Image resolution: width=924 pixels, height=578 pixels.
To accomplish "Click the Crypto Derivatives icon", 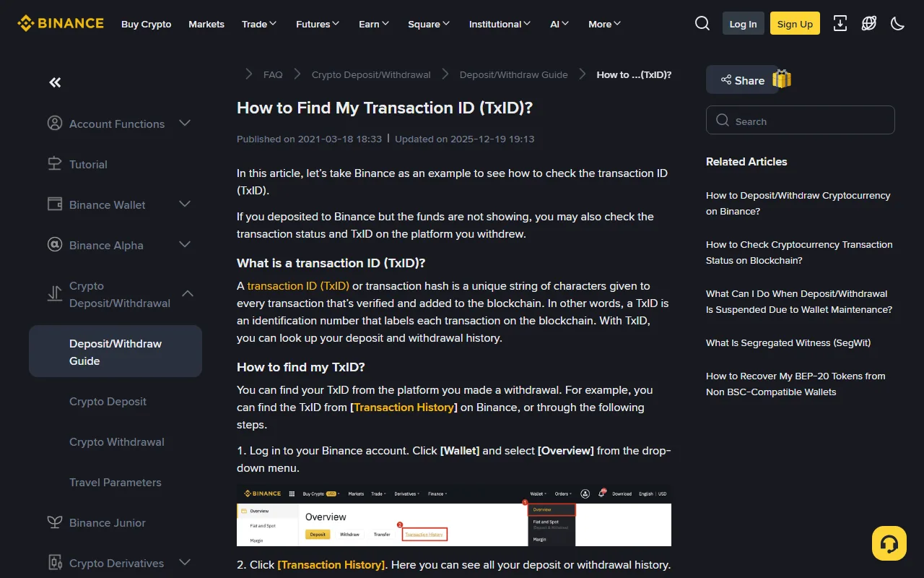I will [x=55, y=563].
